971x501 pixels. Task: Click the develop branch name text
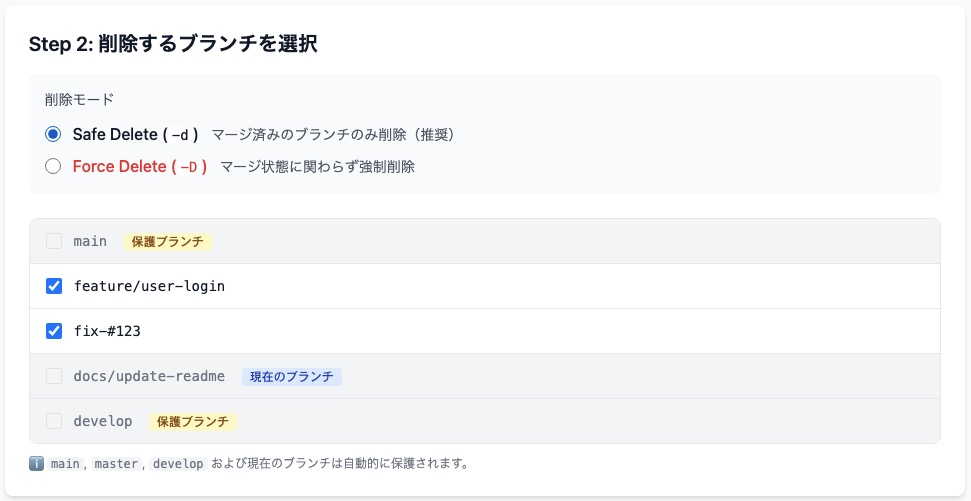[103, 421]
